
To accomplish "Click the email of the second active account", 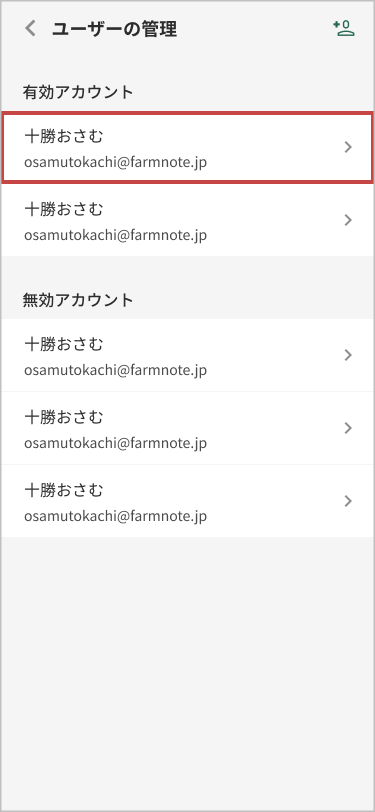I will point(116,236).
